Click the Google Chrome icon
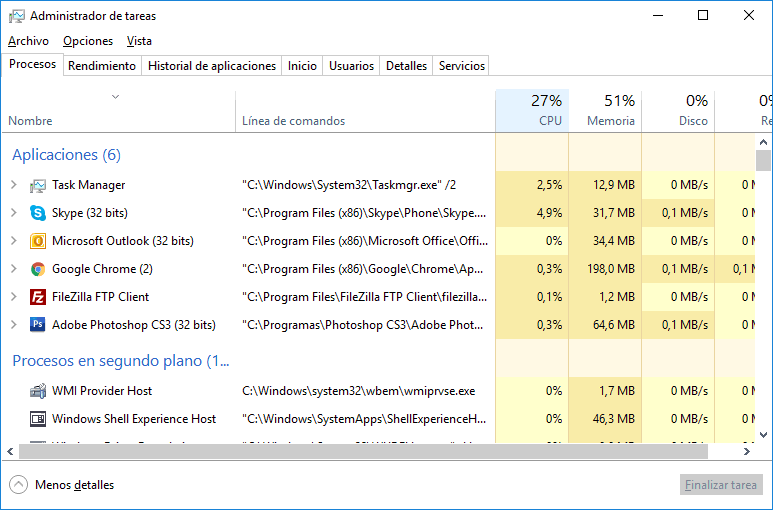 (38, 269)
